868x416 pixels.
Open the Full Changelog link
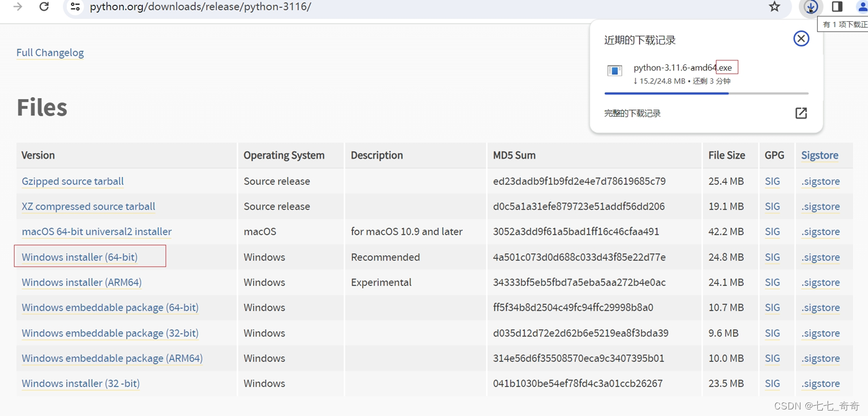pyautogui.click(x=50, y=53)
